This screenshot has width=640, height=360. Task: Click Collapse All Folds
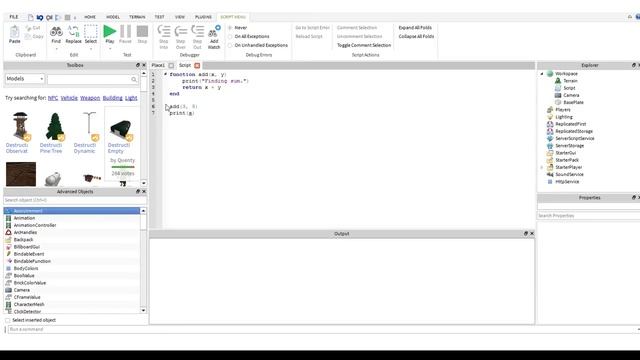[x=416, y=36]
